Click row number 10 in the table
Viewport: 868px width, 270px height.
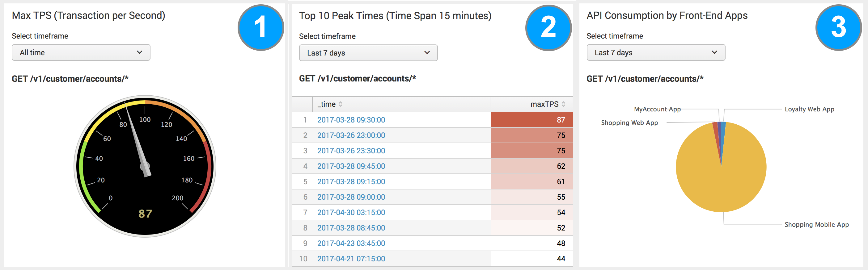[x=303, y=259]
